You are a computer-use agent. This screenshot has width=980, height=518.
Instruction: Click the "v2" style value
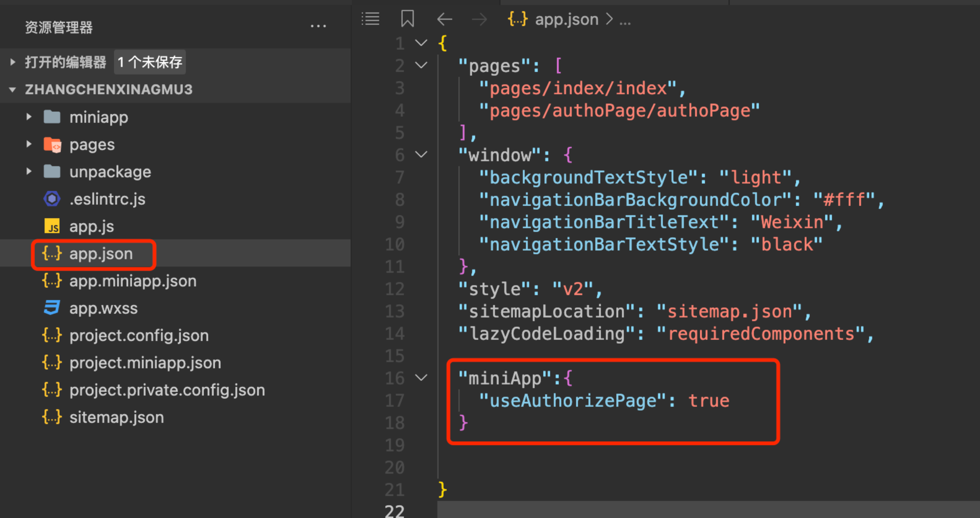point(573,289)
